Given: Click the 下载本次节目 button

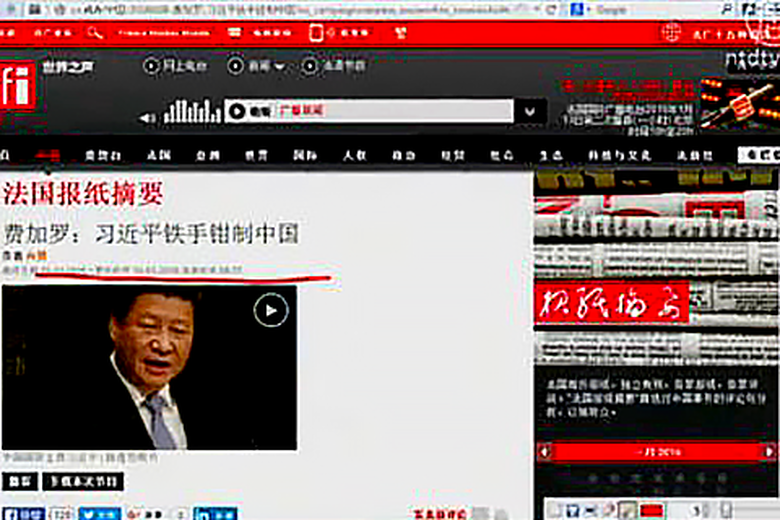Looking at the screenshot, I should (83, 481).
